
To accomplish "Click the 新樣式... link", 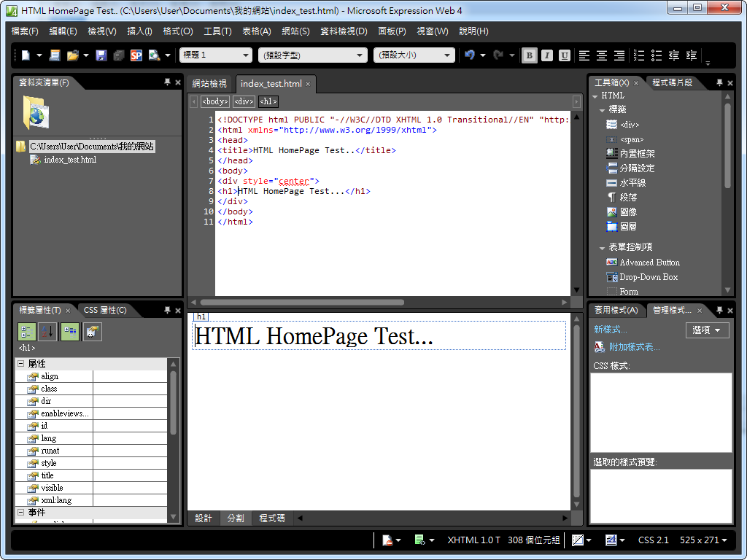I will [611, 330].
